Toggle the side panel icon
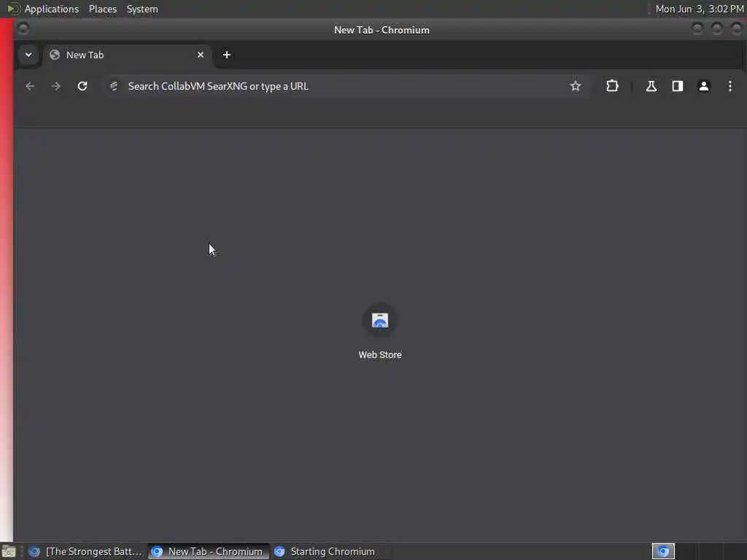The height and width of the screenshot is (560, 747). point(678,86)
